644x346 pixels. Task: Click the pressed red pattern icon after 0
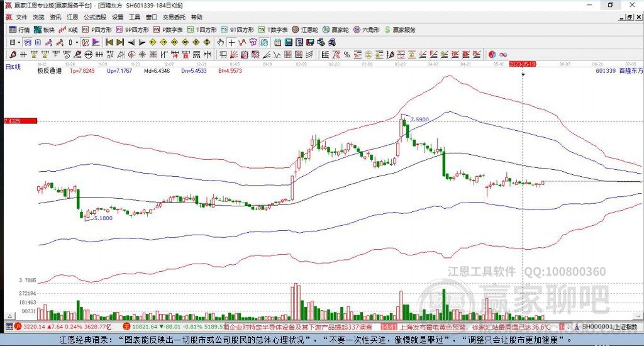[x=85, y=42]
